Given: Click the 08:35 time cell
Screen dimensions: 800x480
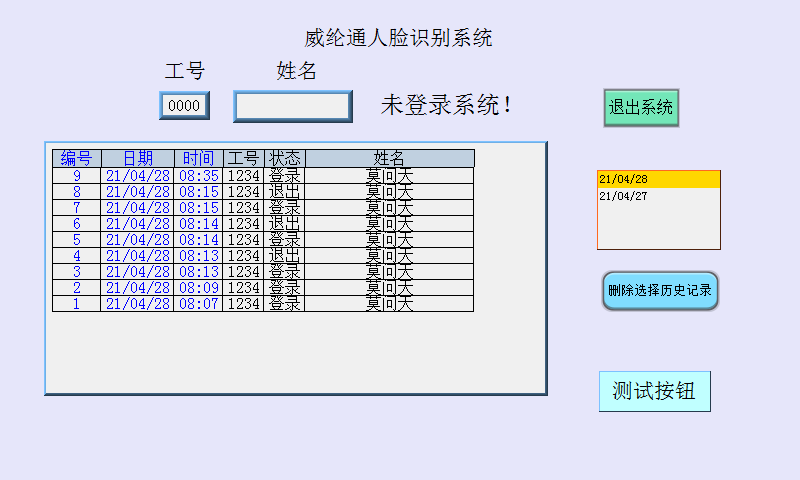Looking at the screenshot, I should click(x=198, y=176).
